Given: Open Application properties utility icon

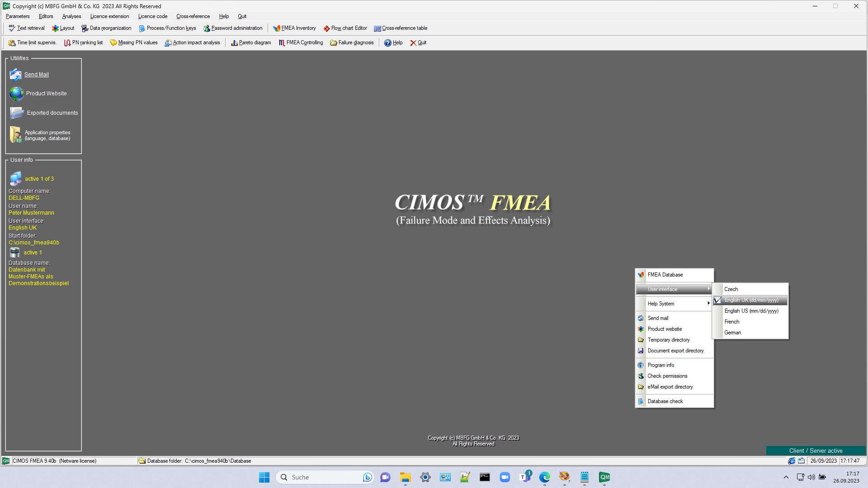Looking at the screenshot, I should [x=16, y=135].
